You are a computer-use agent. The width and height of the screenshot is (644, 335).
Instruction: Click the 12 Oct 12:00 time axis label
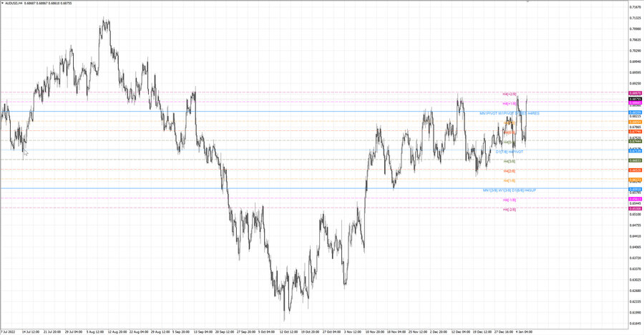289,331
